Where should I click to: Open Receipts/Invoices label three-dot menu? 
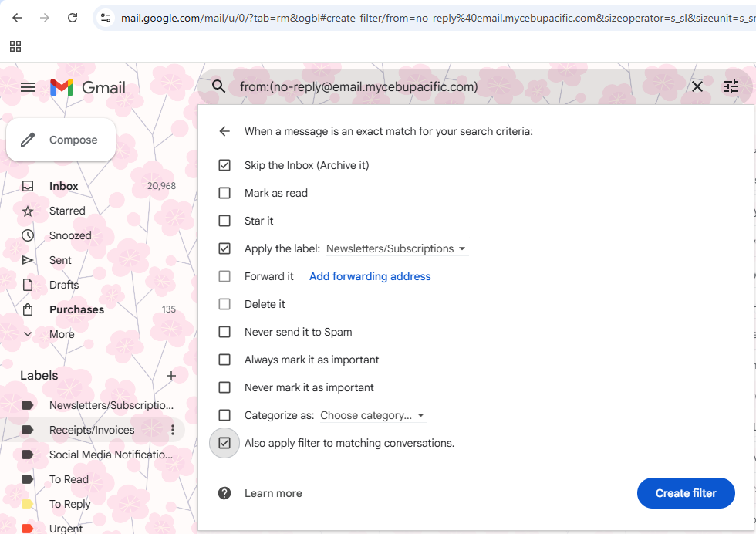(x=173, y=430)
